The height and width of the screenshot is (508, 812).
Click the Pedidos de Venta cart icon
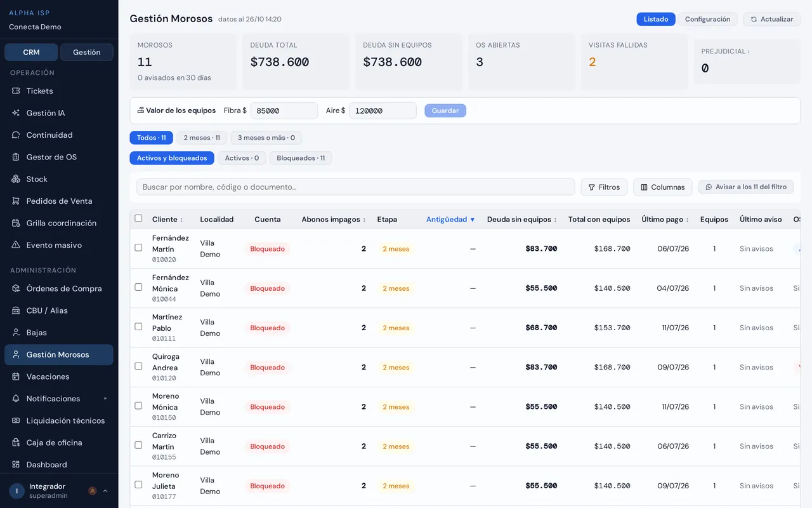[x=16, y=201]
